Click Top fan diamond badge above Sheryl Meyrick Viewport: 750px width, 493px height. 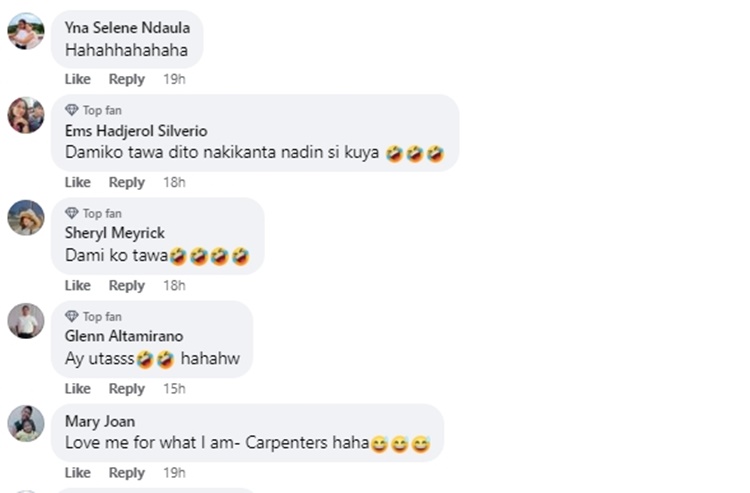point(71,213)
